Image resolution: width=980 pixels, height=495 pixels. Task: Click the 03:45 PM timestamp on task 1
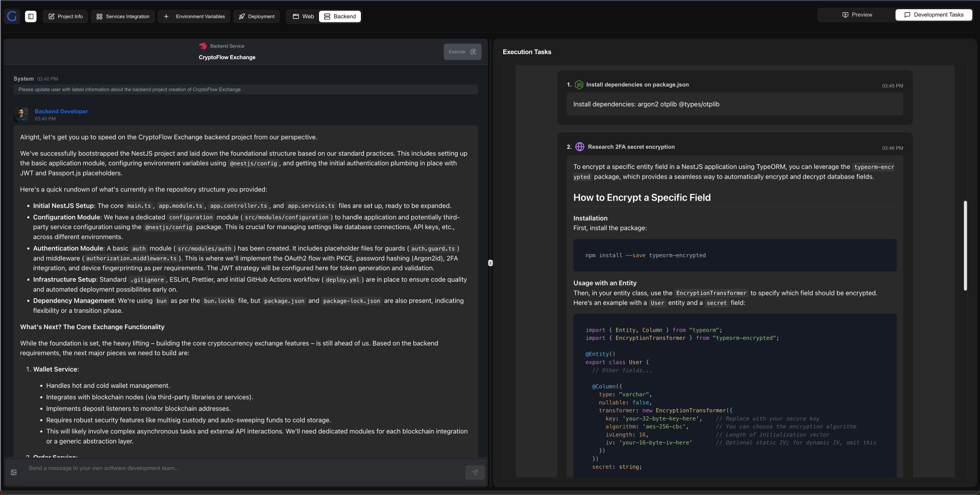(x=893, y=86)
